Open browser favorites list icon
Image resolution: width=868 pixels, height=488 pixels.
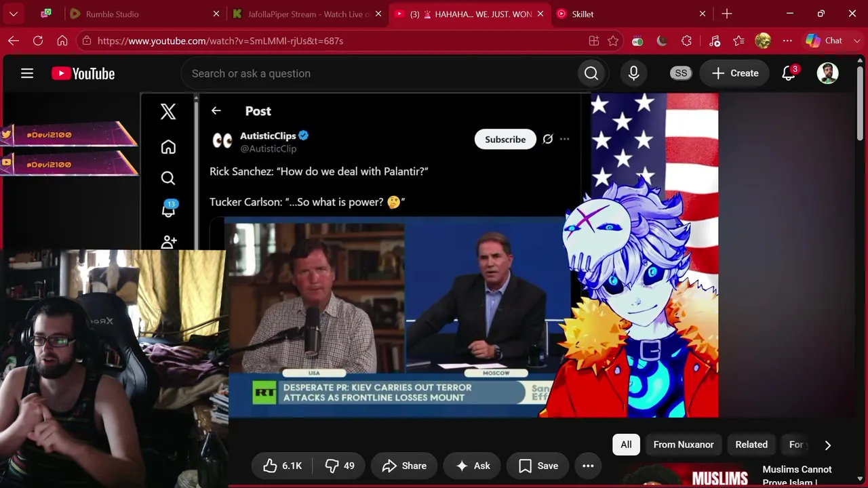tap(738, 41)
